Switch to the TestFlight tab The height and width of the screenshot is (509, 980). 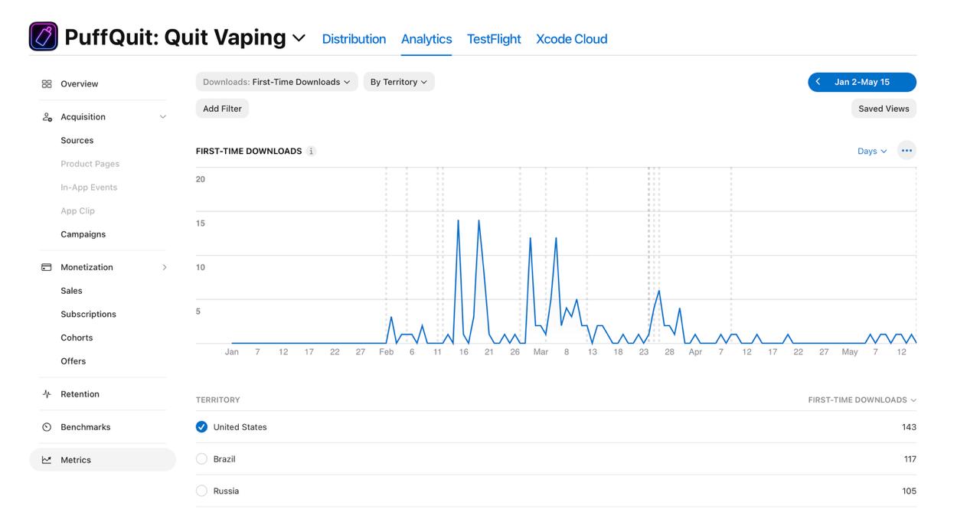[x=494, y=39]
